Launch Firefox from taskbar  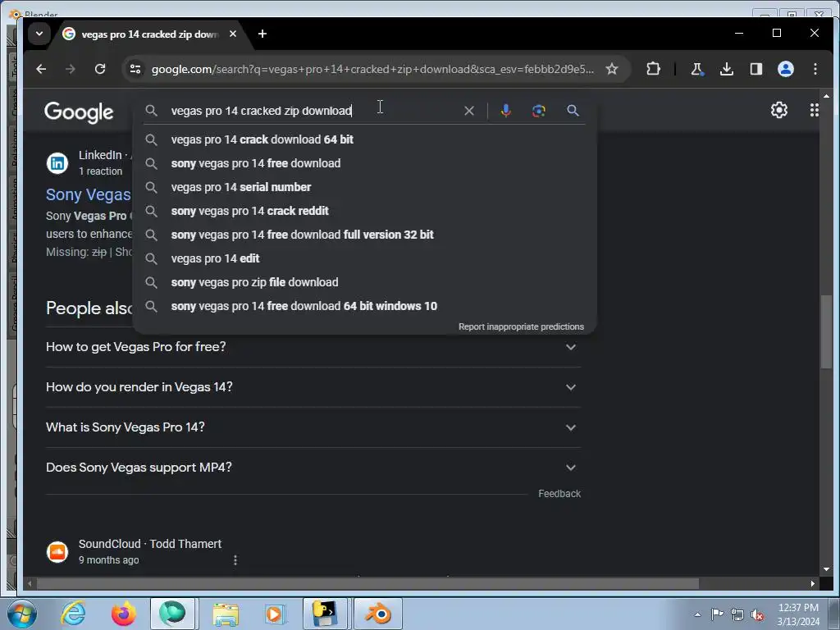(x=123, y=614)
